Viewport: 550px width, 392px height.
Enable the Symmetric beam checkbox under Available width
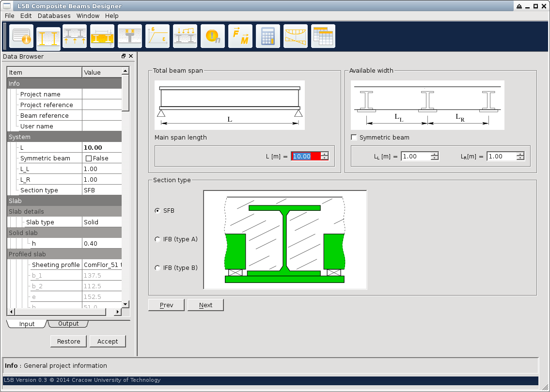(x=354, y=138)
